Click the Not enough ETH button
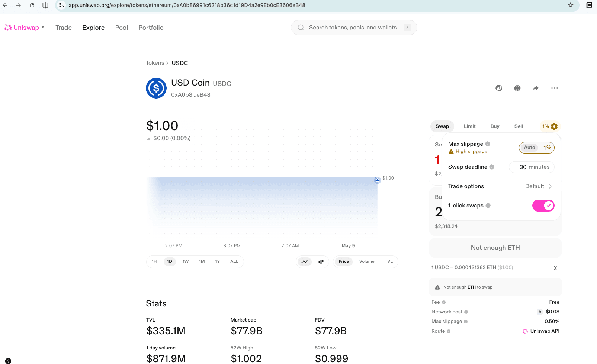The width and height of the screenshot is (597, 364). tap(495, 248)
